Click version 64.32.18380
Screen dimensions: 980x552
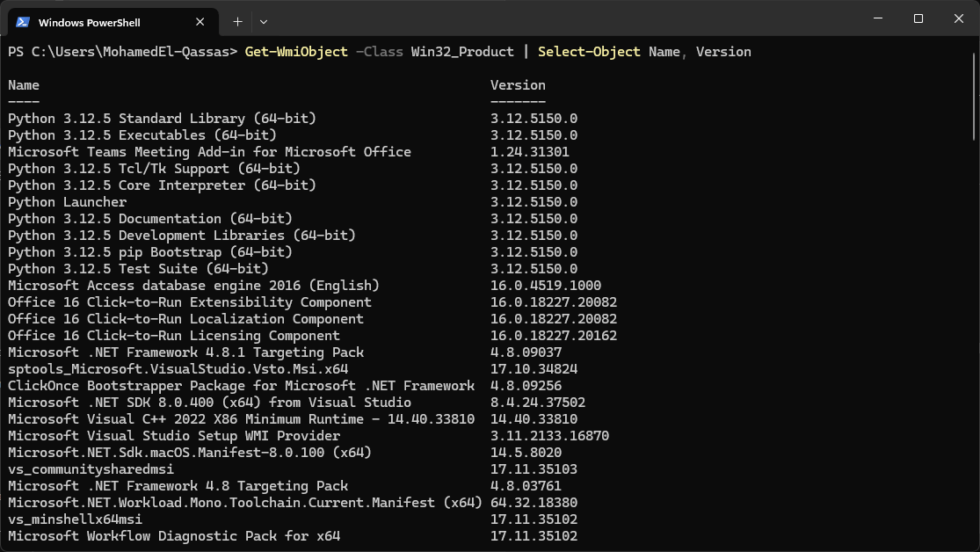tap(534, 503)
